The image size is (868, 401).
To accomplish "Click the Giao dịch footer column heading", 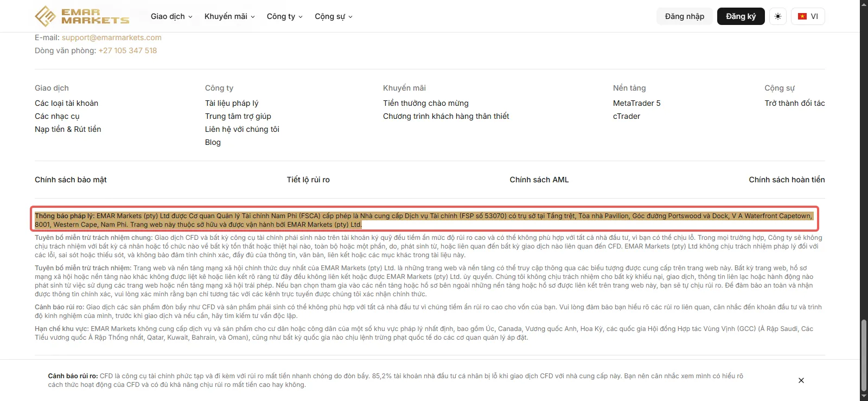I will coord(52,88).
